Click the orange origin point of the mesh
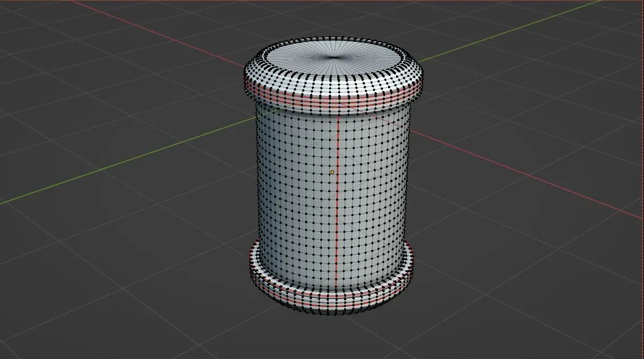This screenshot has height=359, width=644. point(332,172)
